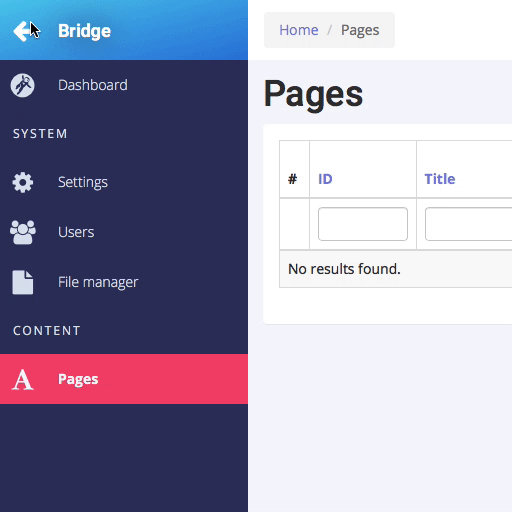Open the Settings menu item
Viewport: 512px width, 512px height.
pos(124,182)
